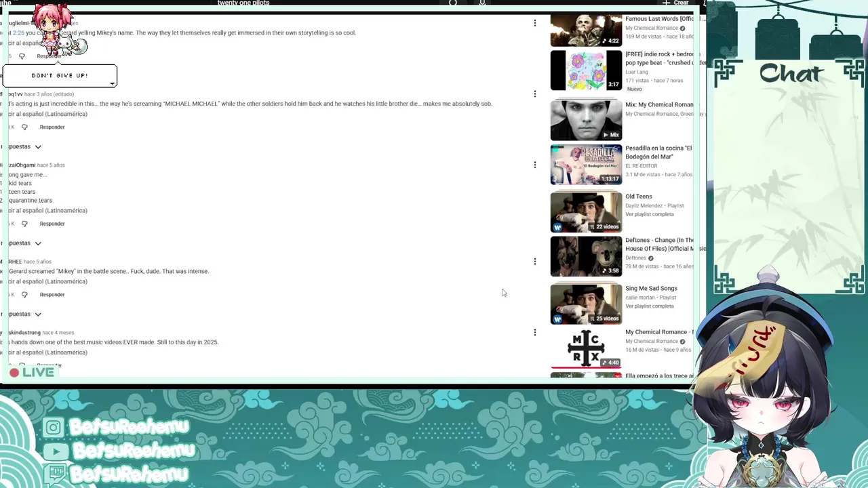
Task: Click the search magnifier icon in top bar
Action: (x=453, y=3)
